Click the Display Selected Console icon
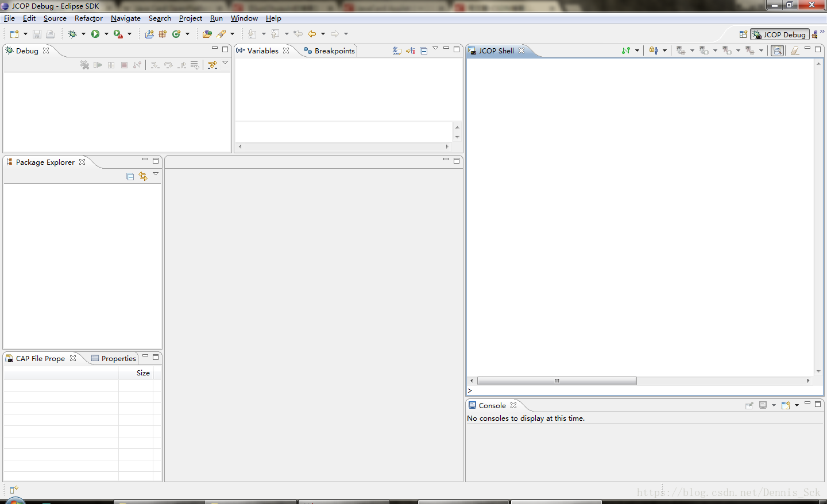Viewport: 827px width, 504px height. (x=763, y=405)
